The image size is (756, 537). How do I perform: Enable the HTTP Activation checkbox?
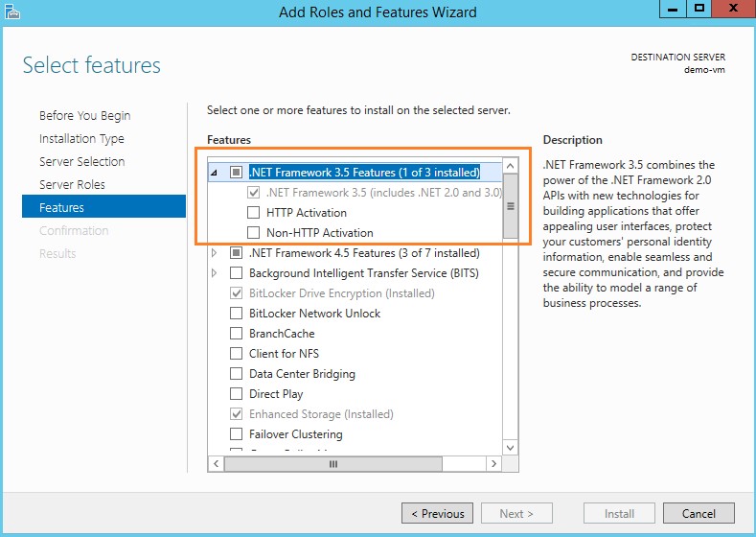tap(254, 213)
